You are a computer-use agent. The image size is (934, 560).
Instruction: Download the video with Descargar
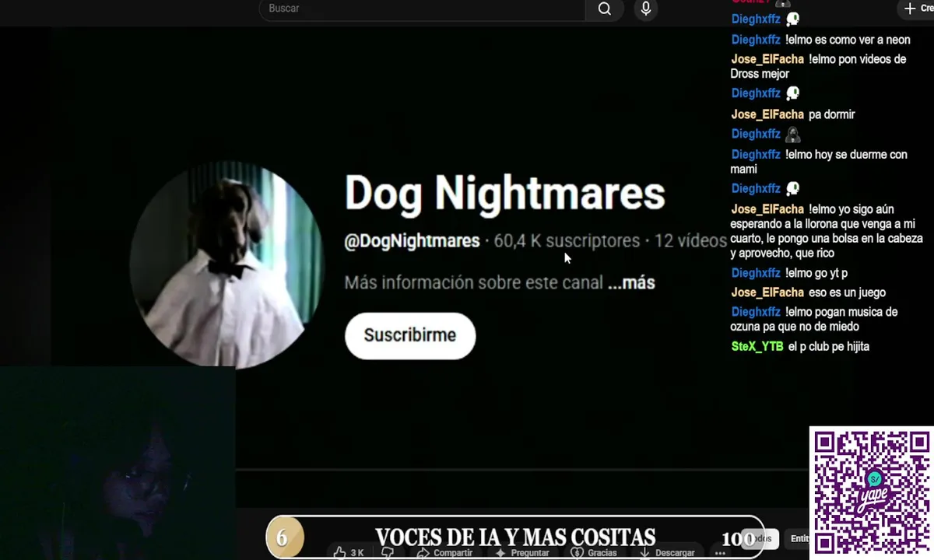(666, 552)
